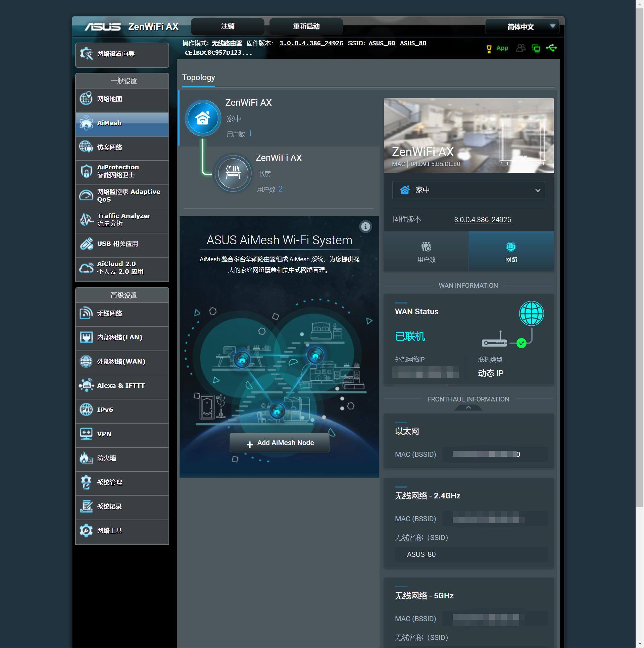
Task: Click the 已联机 WAN status text
Action: (x=410, y=336)
